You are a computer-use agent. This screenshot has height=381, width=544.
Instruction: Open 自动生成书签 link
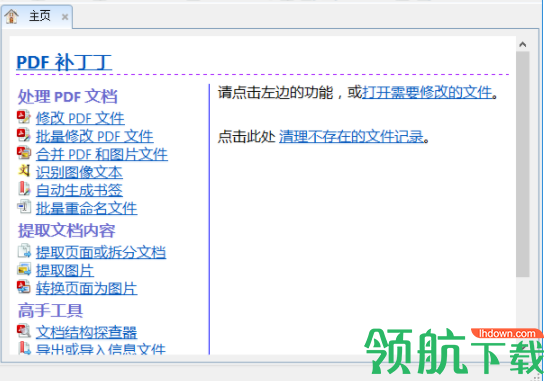click(79, 190)
